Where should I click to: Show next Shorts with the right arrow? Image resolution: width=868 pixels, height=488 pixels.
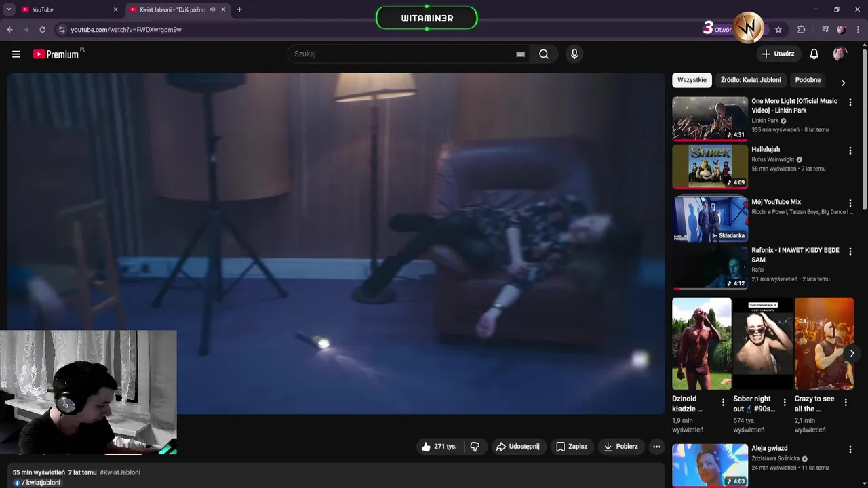852,353
